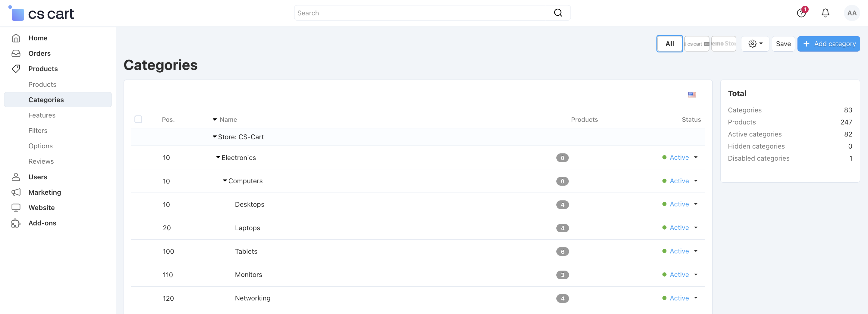Select the Demo Store storefront tab
The height and width of the screenshot is (314, 868).
point(724,44)
